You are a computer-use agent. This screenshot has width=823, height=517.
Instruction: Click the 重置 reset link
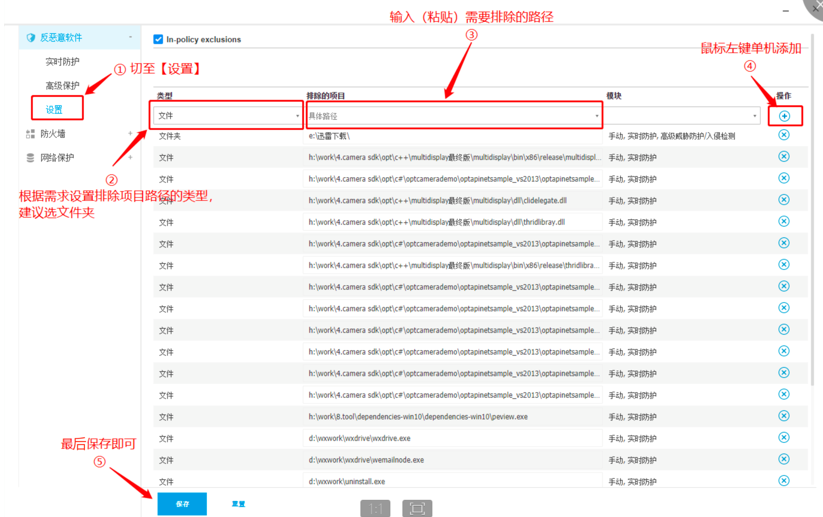(x=238, y=504)
